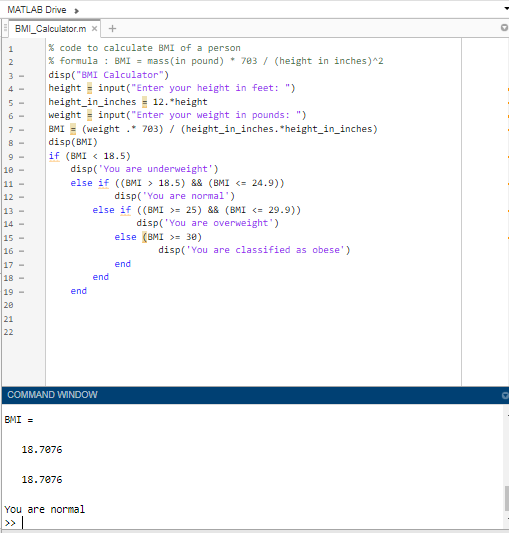
Task: Click the 'else if' on line 13
Action: pyautogui.click(x=112, y=210)
